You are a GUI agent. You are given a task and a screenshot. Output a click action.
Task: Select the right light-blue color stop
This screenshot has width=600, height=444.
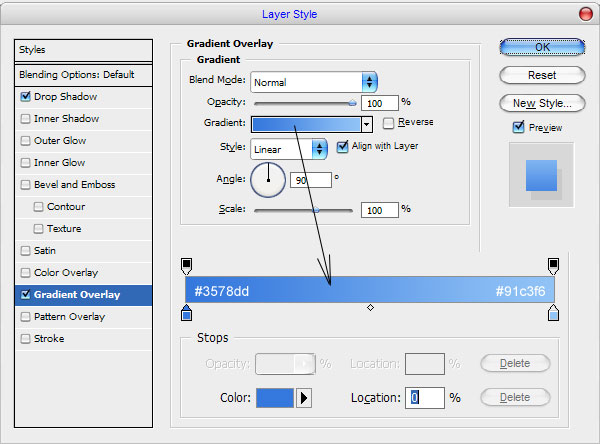click(x=553, y=312)
